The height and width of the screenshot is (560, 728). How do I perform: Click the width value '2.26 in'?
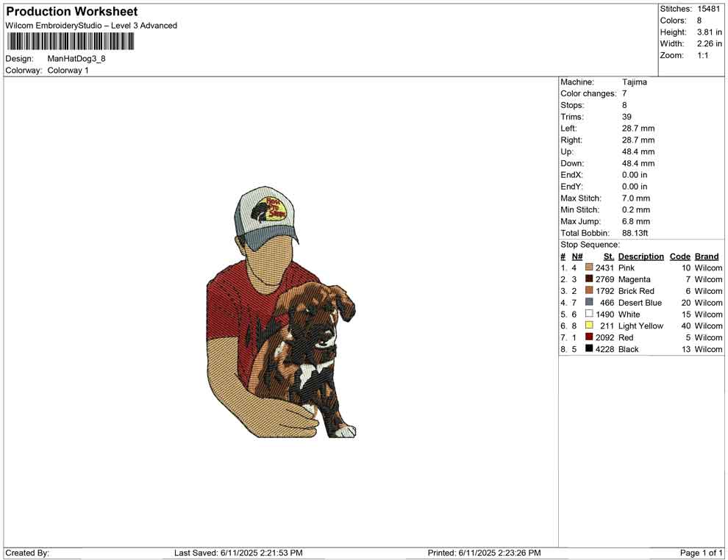(x=710, y=43)
